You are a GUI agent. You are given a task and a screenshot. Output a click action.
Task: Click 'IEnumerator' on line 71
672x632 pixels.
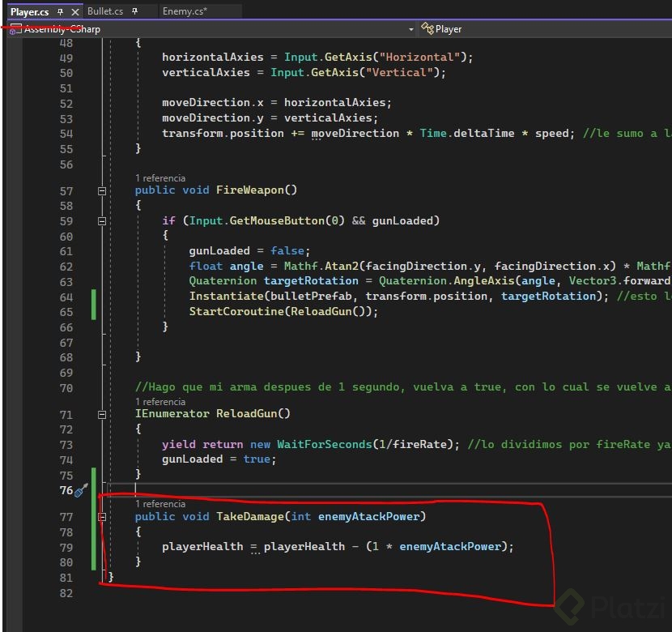coord(172,414)
